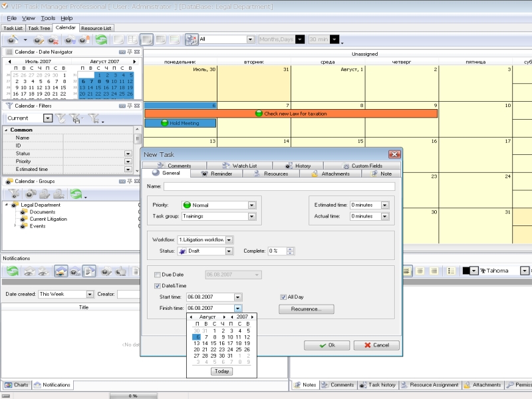The image size is (532, 399).
Task: Click the green refresh icon in main toolbar
Action: pyautogui.click(x=101, y=40)
